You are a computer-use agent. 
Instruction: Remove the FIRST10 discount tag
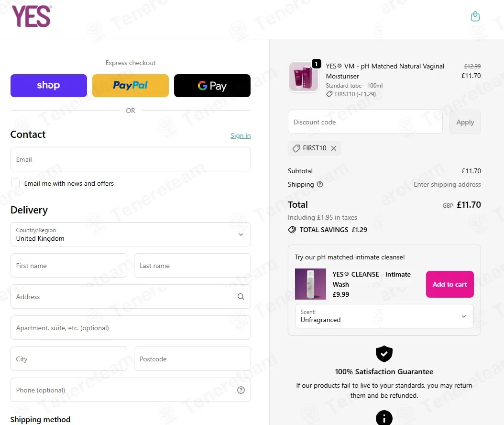tap(334, 148)
